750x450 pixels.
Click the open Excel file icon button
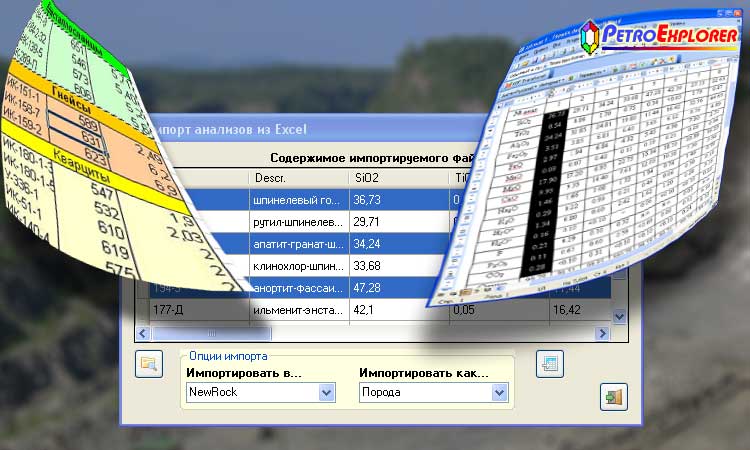tap(149, 364)
